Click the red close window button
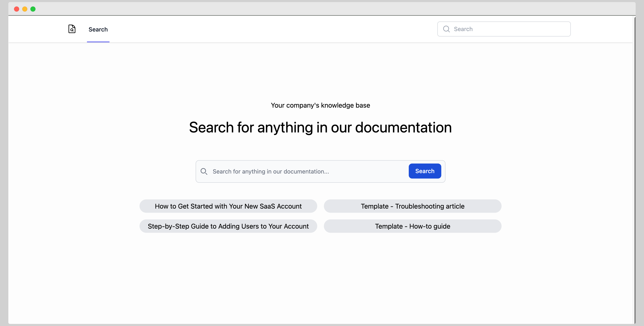Viewport: 644px width, 326px height. [16, 9]
